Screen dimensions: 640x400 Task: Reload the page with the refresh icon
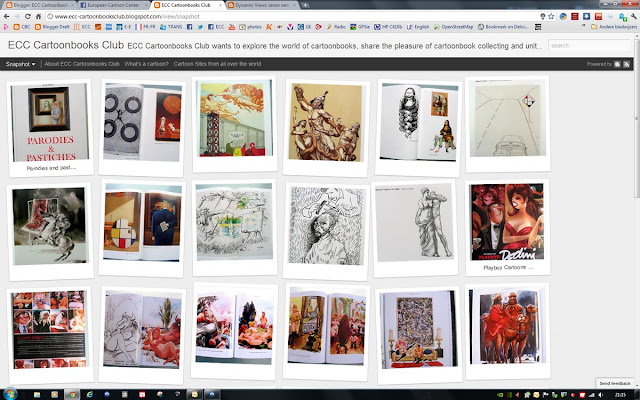27,16
